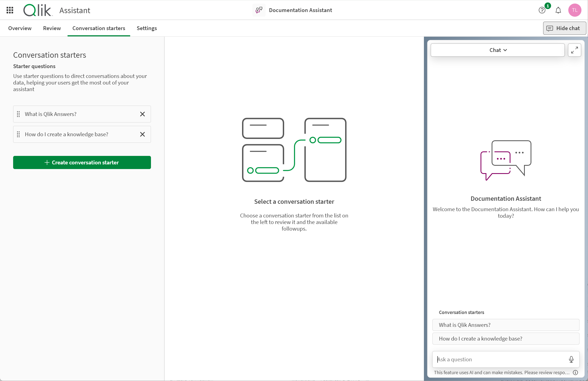The image size is (588, 381).
Task: Hide the chat panel
Action: 563,28
